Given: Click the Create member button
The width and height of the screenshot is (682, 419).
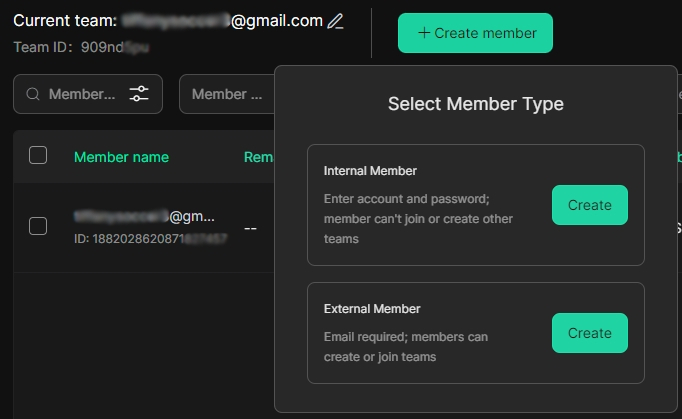Looking at the screenshot, I should click(475, 33).
